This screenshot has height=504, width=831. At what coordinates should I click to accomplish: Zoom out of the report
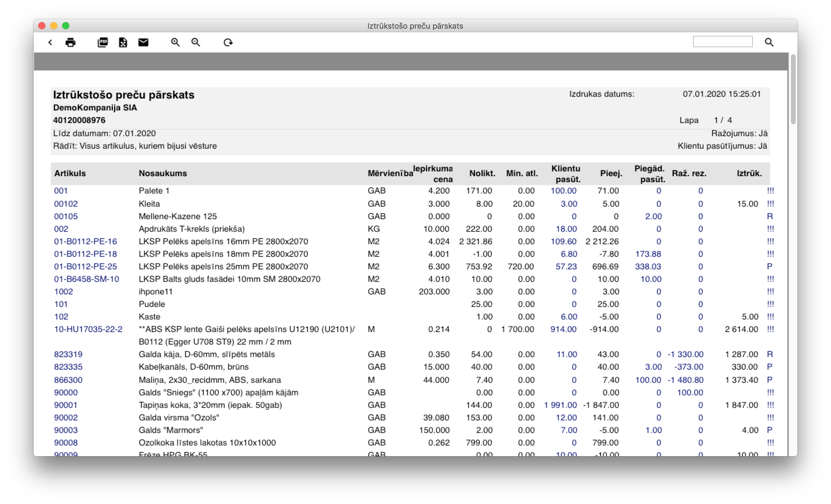point(196,42)
